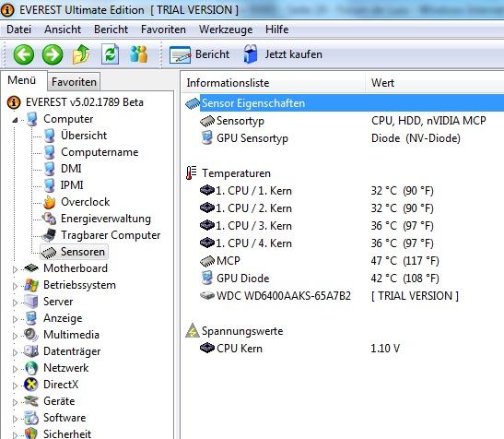Click the Overclock flame icon
The width and height of the screenshot is (504, 439).
49,202
